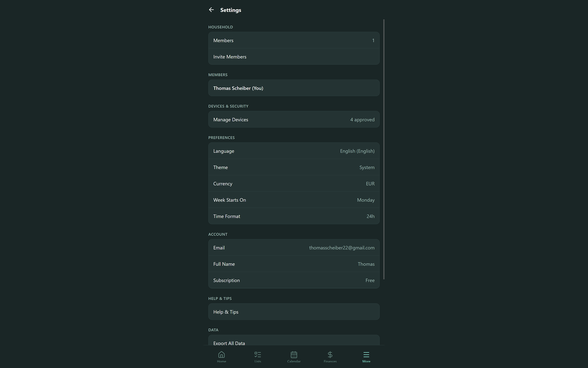588x368 pixels.
Task: Edit the Full Name row
Action: 294,264
